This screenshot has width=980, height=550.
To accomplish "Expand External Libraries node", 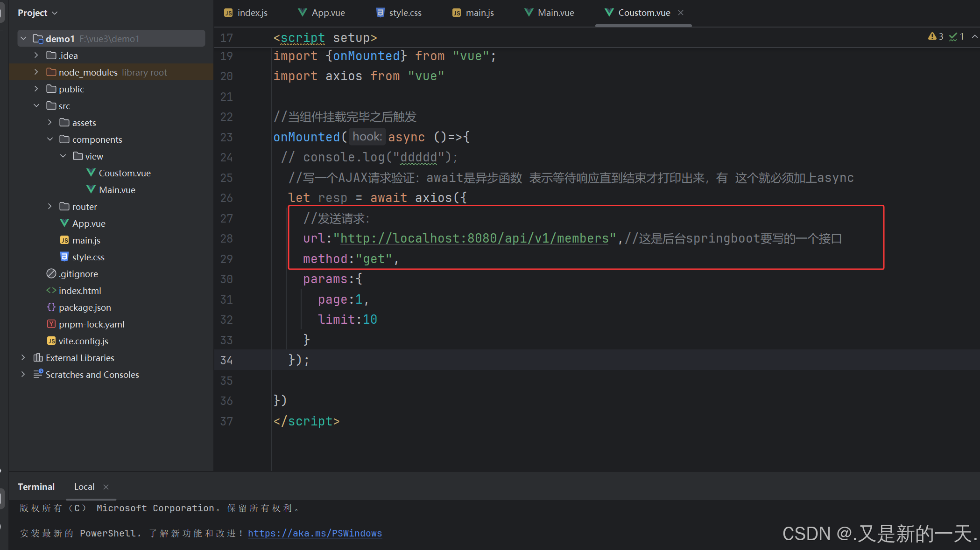I will tap(23, 358).
